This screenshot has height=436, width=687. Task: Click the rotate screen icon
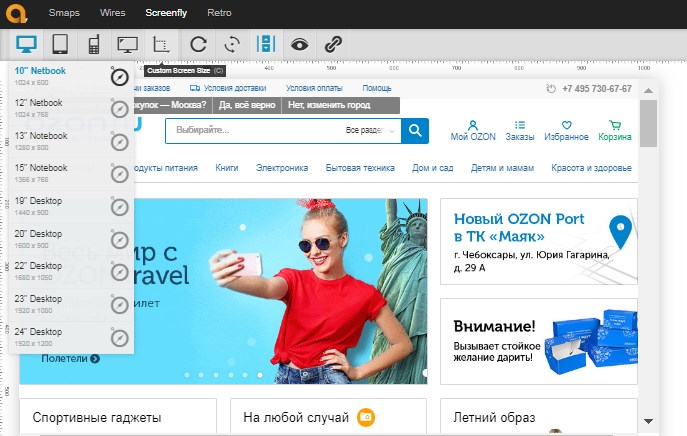tap(232, 44)
